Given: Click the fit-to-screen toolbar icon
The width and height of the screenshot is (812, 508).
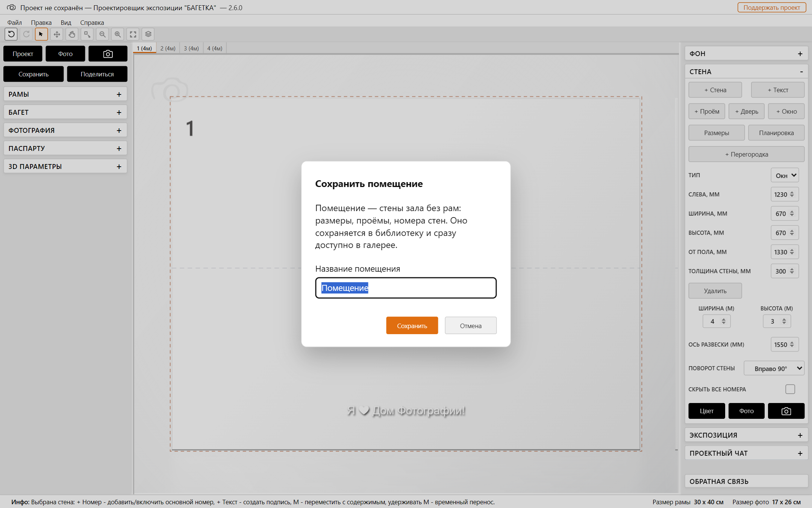Looking at the screenshot, I should (133, 34).
